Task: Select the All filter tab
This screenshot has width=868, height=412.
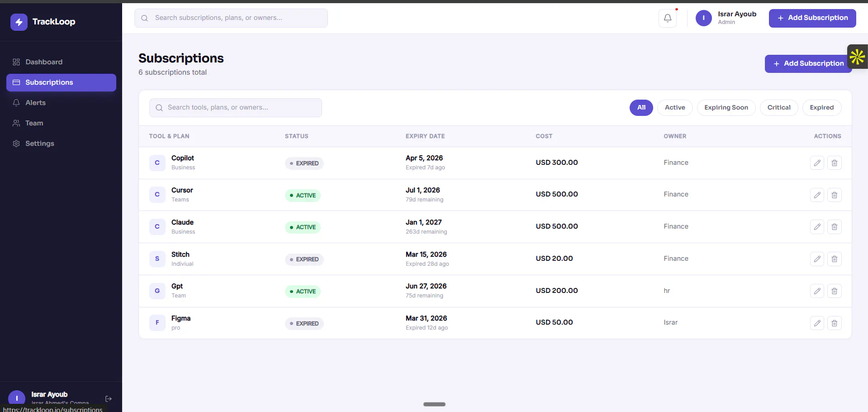Action: pyautogui.click(x=641, y=108)
